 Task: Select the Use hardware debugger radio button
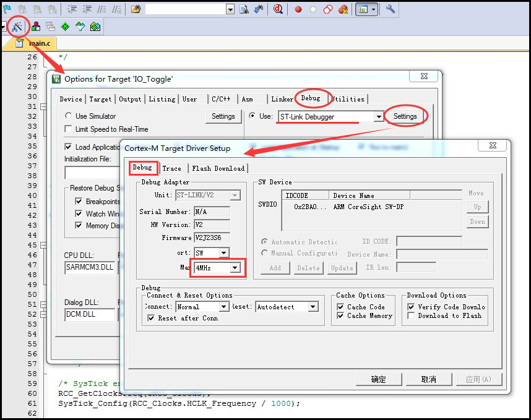(x=252, y=116)
